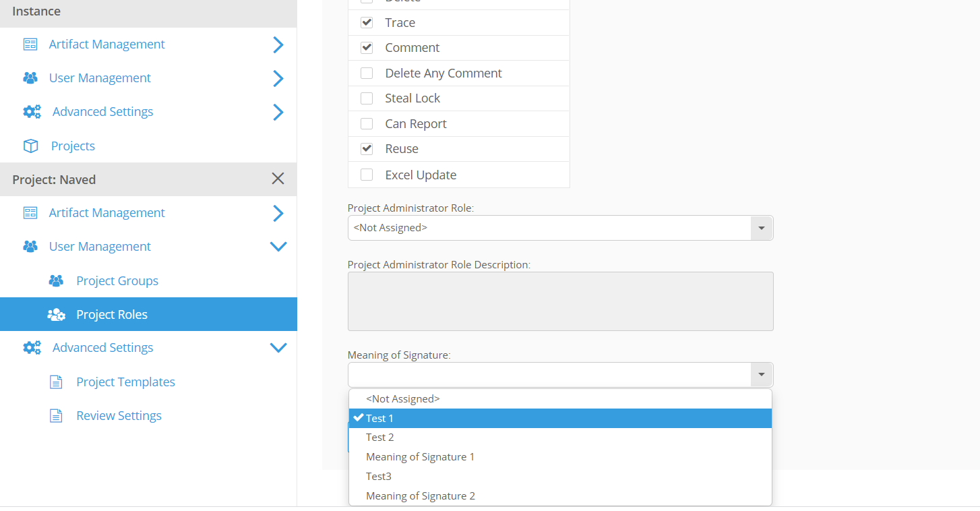The image size is (980, 511).
Task: Collapse the project User Management section
Action: [278, 247]
